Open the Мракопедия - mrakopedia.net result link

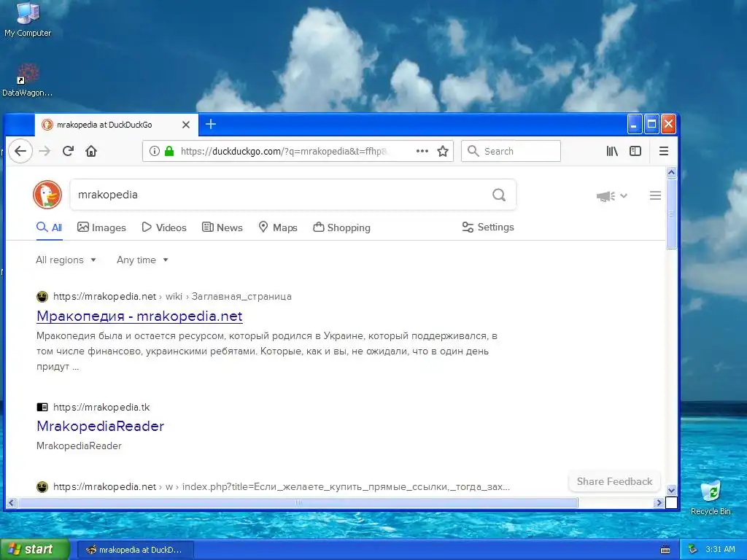[139, 316]
